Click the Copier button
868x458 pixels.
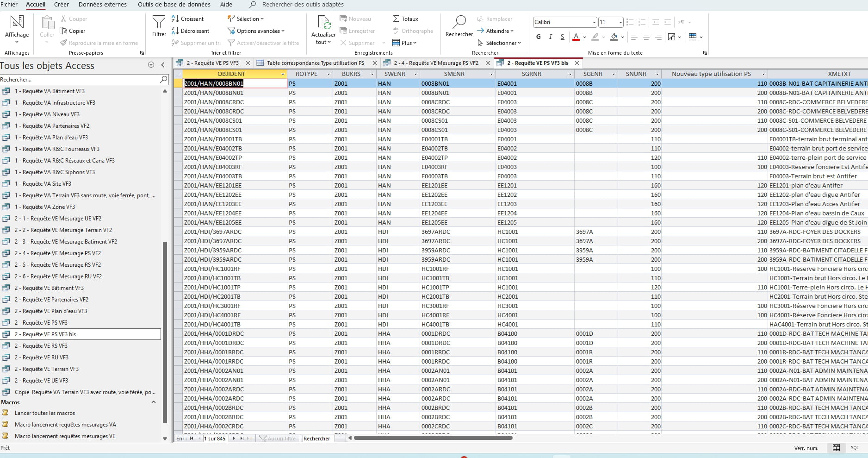(73, 31)
